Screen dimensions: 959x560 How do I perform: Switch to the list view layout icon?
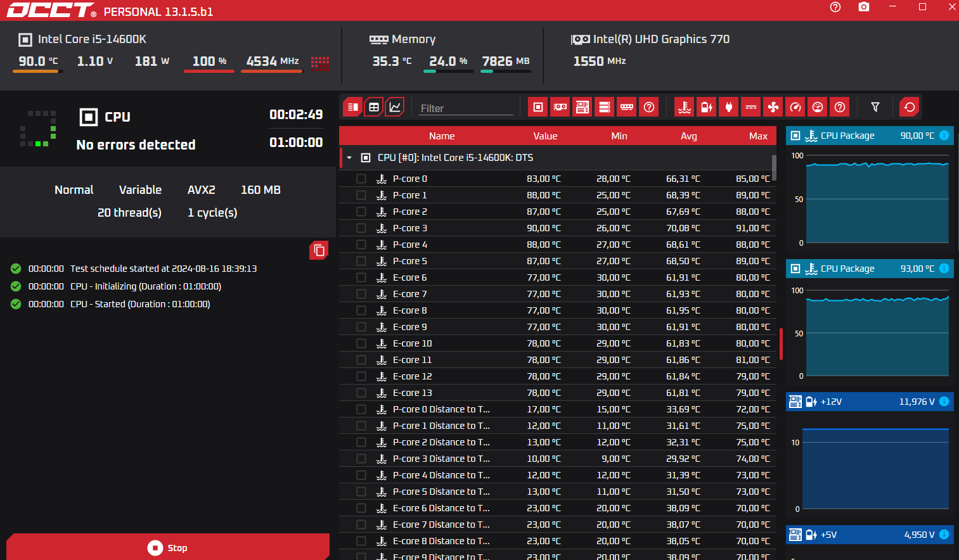click(x=353, y=107)
